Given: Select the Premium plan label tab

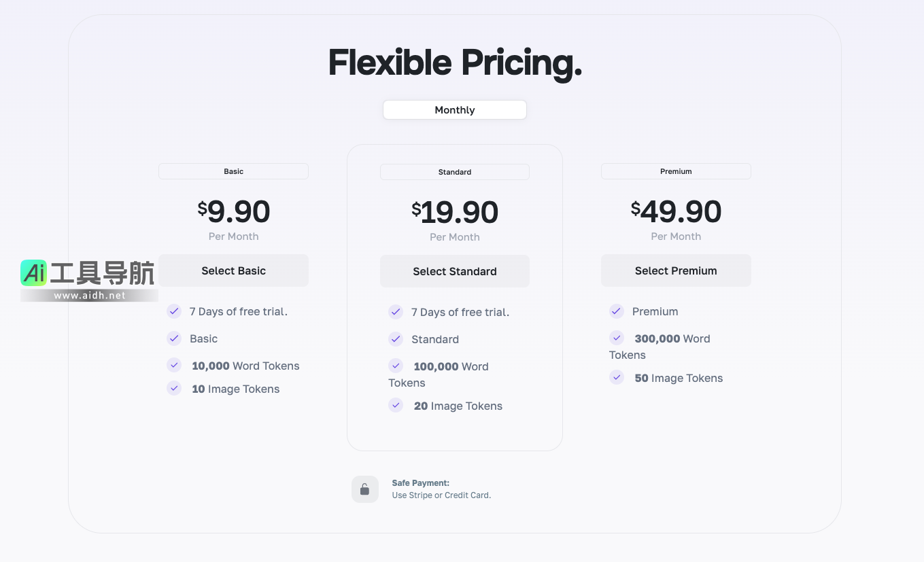Looking at the screenshot, I should click(x=676, y=171).
